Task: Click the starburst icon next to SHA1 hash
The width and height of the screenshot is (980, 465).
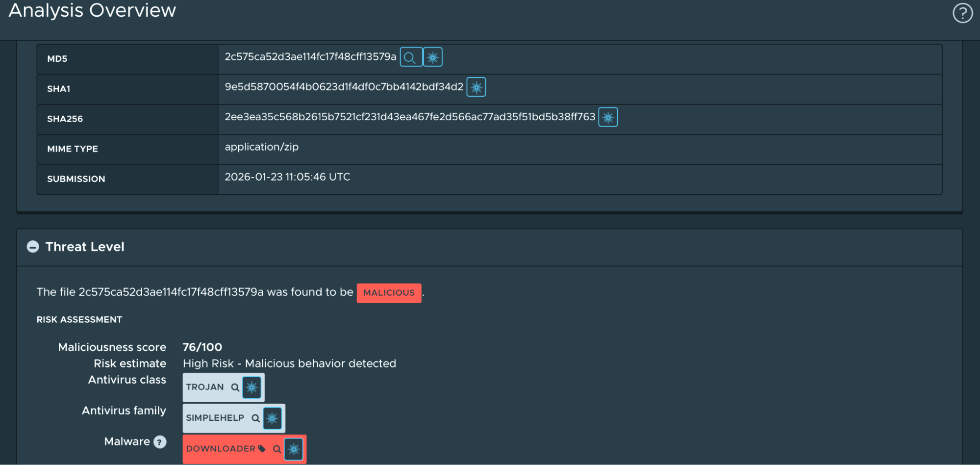Action: click(x=476, y=87)
